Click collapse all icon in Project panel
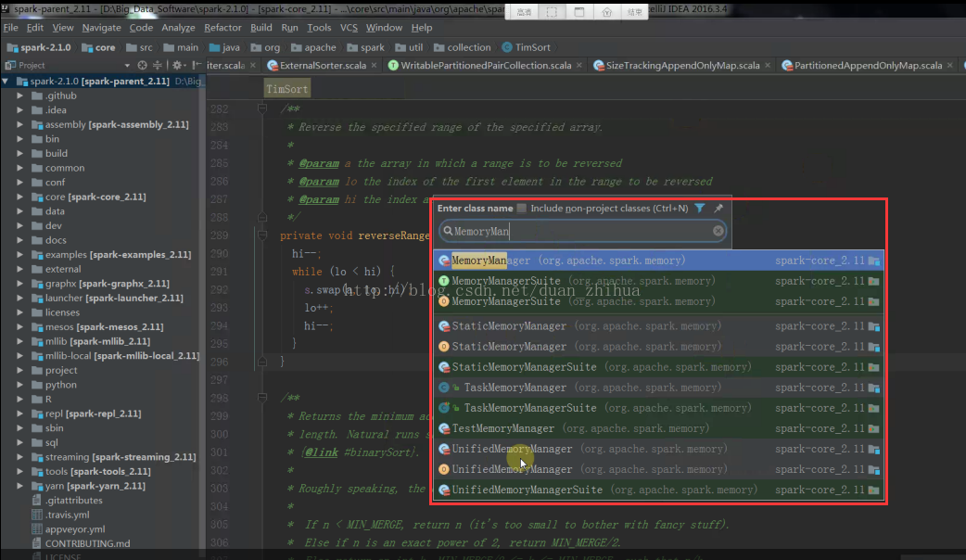Viewport: 966px width, 560px height. tap(158, 65)
